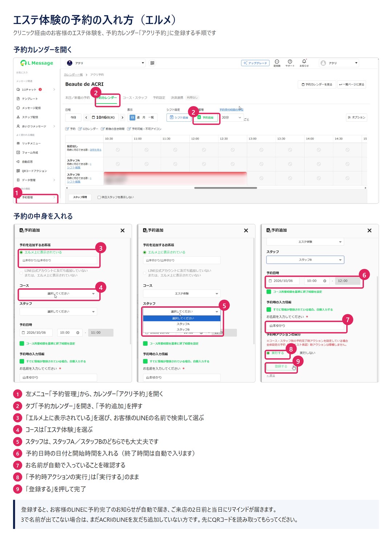The width and height of the screenshot is (392, 542).
Task: Click the L Message logo
Action: pyautogui.click(x=37, y=63)
